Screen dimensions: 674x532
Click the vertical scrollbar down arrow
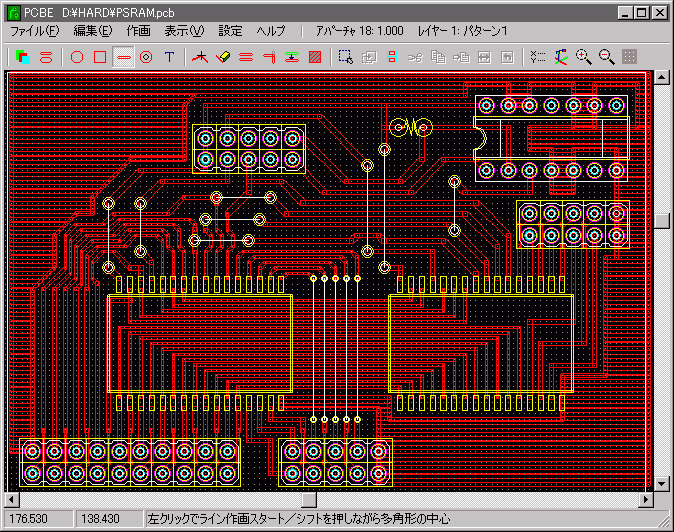pyautogui.click(x=661, y=484)
